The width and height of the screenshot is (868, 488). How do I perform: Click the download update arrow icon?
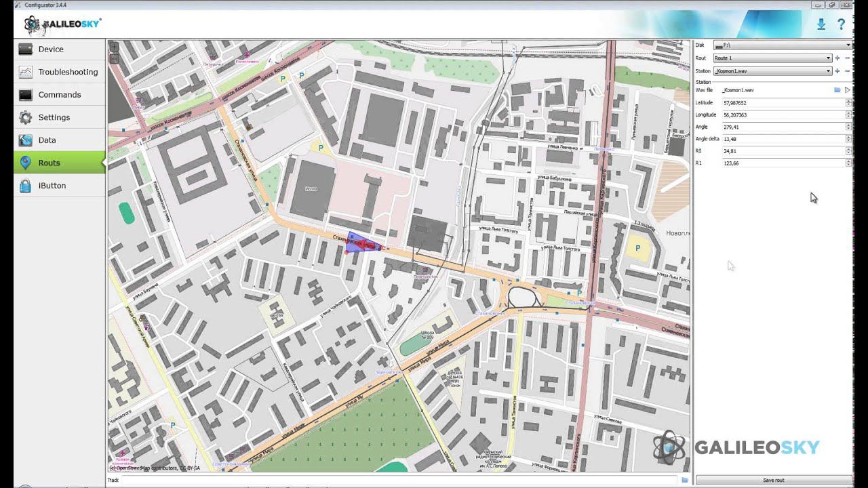[821, 24]
